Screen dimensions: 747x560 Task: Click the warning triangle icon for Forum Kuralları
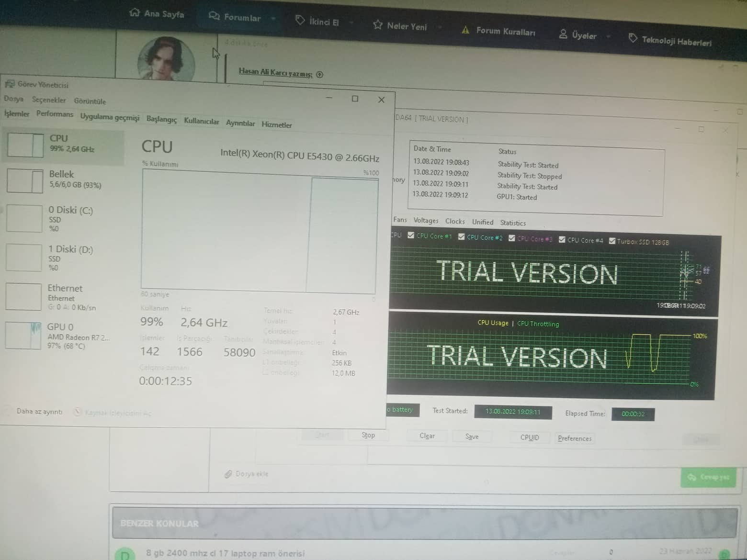pos(465,30)
